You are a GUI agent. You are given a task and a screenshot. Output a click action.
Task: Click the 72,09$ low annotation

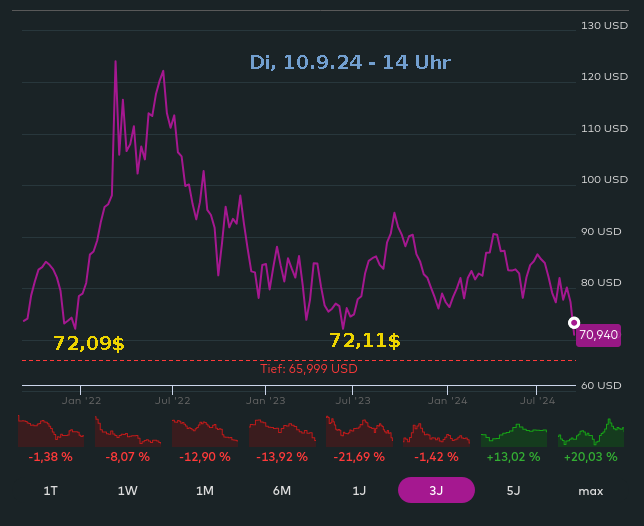click(x=89, y=343)
